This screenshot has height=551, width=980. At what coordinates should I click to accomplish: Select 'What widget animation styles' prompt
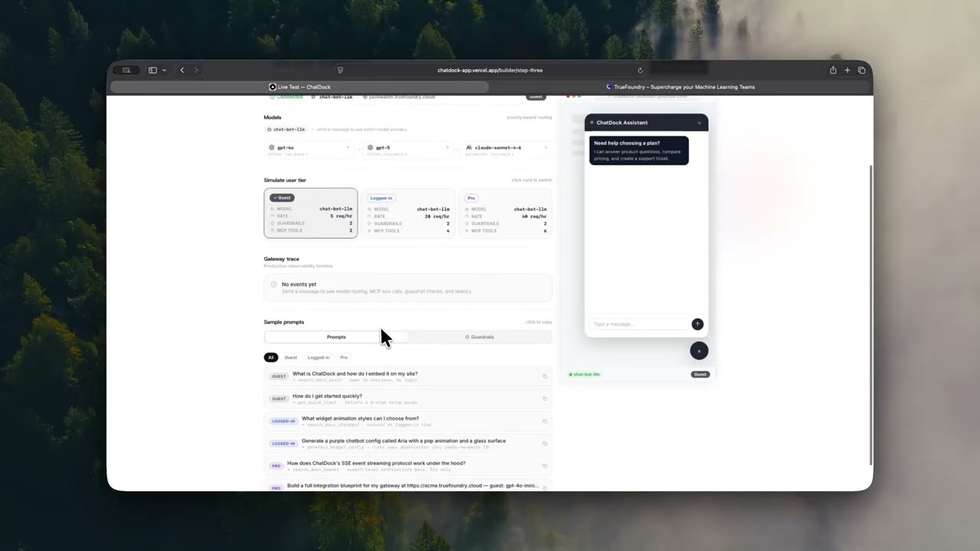pos(408,421)
